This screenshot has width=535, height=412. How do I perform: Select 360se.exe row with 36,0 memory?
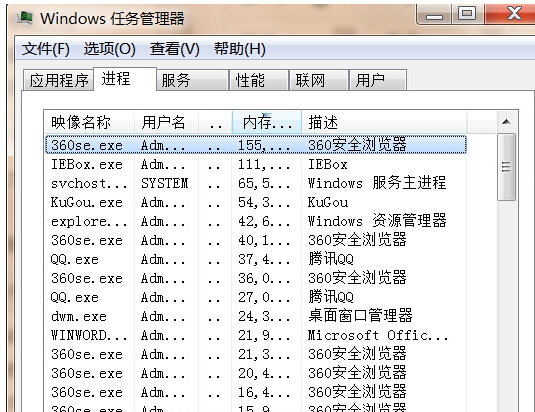[x=256, y=278]
